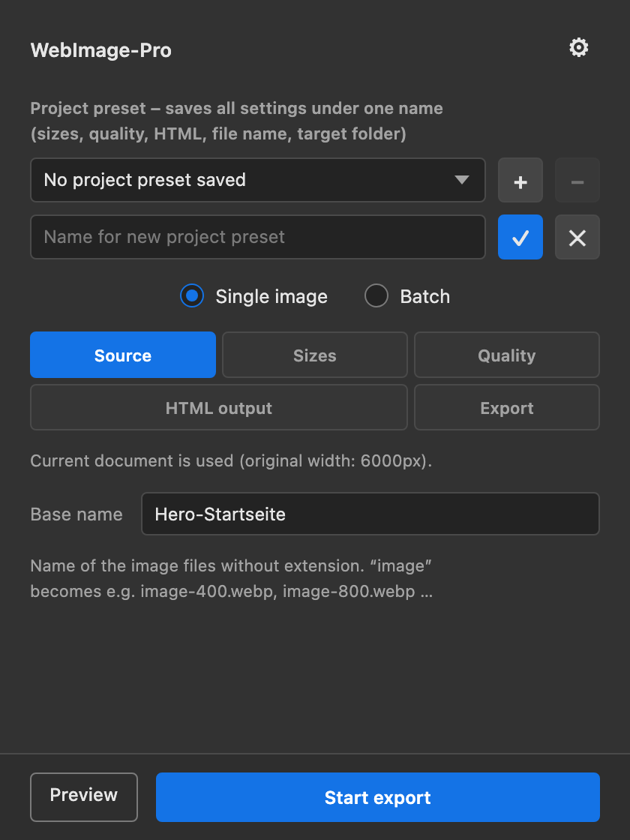The width and height of the screenshot is (630, 840).
Task: Select the Single image radio button
Action: click(192, 295)
